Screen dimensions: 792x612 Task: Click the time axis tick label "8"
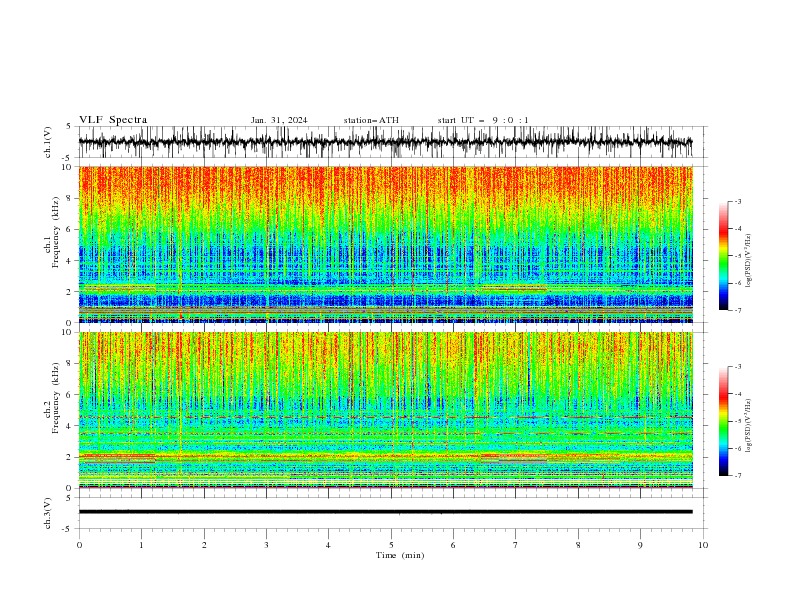pyautogui.click(x=578, y=545)
